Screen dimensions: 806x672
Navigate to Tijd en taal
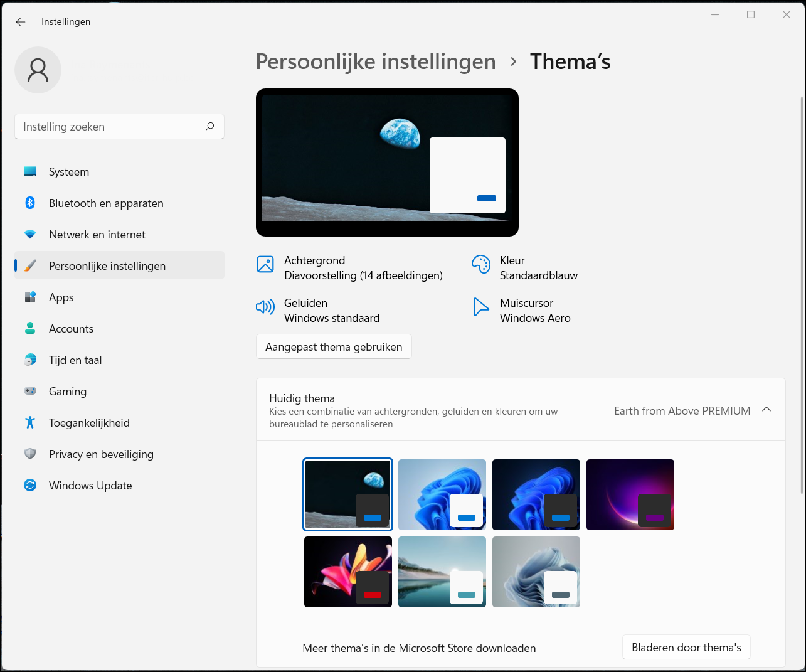pos(119,360)
